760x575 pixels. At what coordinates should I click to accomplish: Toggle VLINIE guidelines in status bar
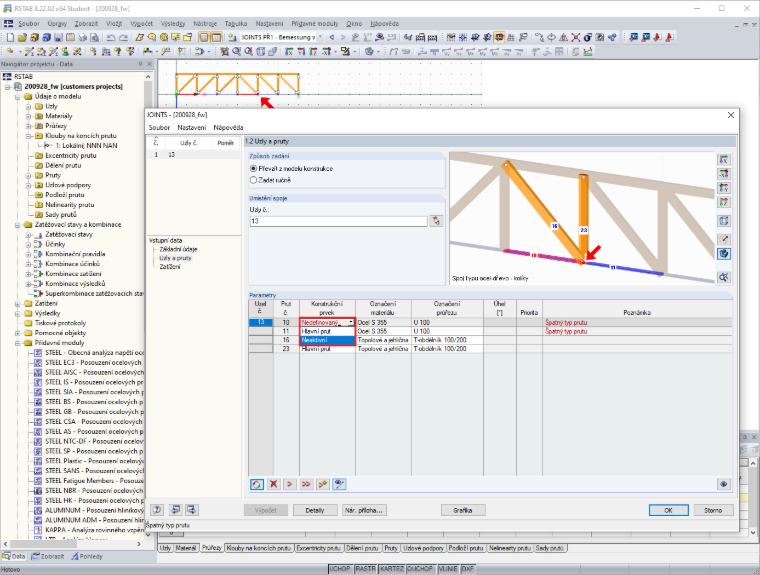[x=448, y=569]
